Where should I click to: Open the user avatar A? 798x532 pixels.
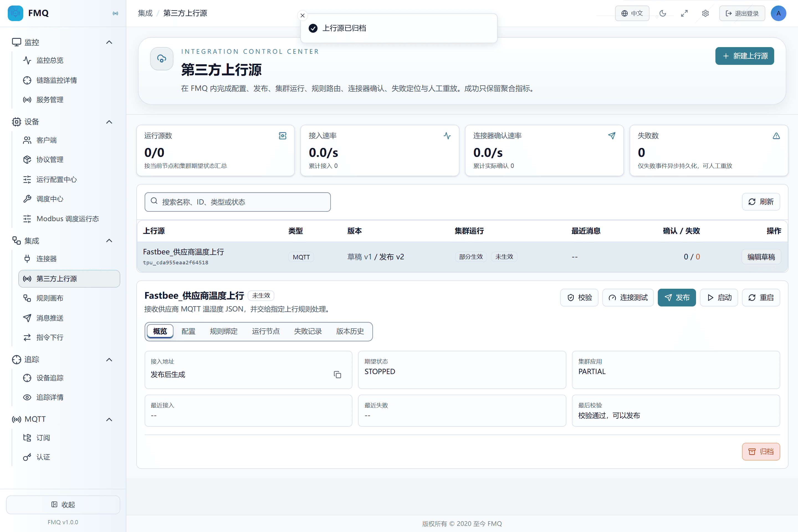click(778, 13)
